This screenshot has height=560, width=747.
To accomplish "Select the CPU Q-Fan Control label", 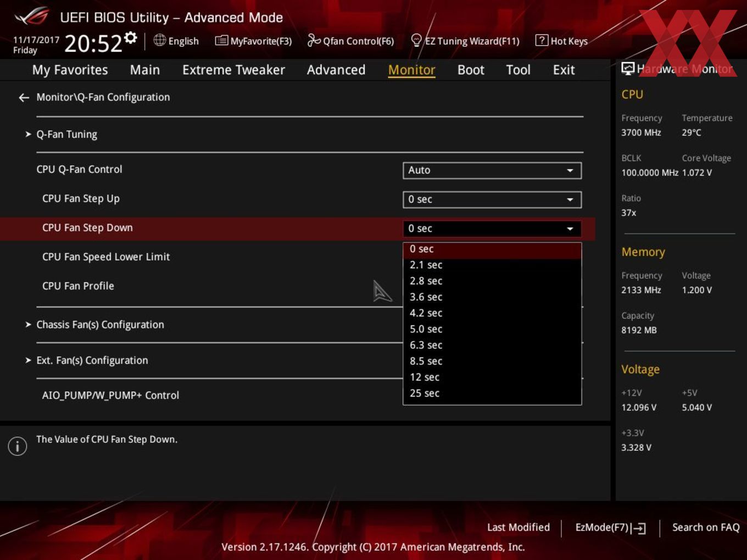I will pyautogui.click(x=79, y=170).
